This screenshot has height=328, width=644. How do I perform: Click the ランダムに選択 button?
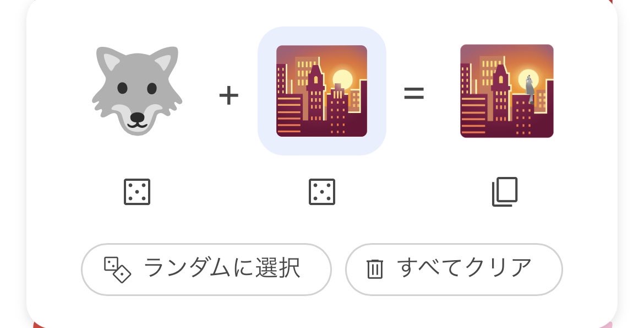(x=206, y=270)
